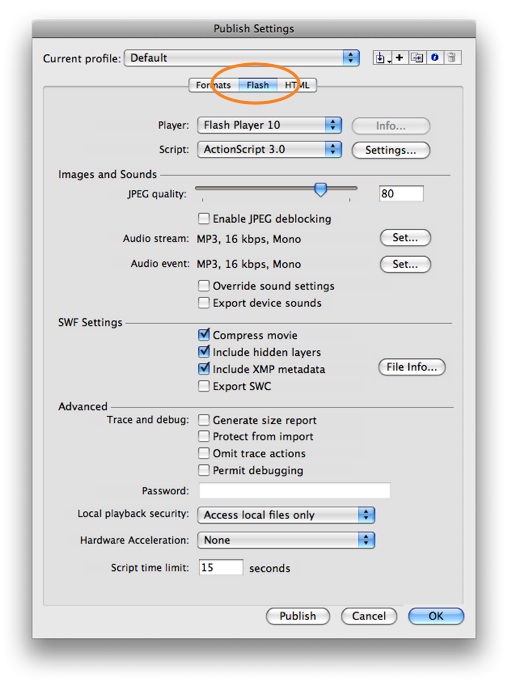
Task: Click the Duplicate Profile icon
Action: (x=417, y=58)
